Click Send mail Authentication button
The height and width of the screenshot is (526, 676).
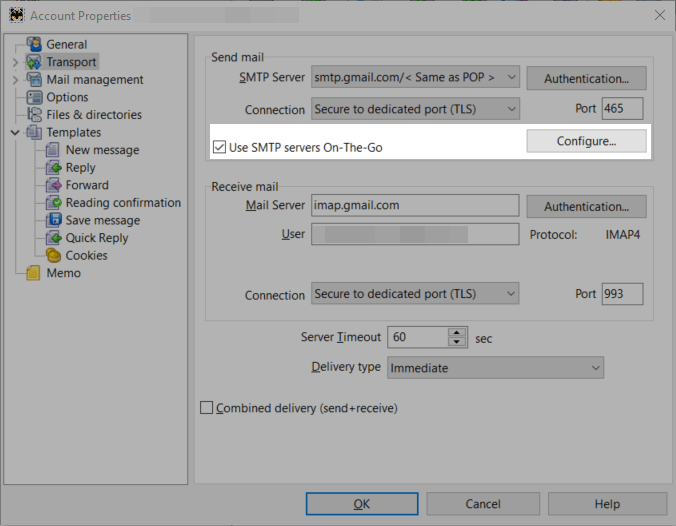tap(586, 78)
